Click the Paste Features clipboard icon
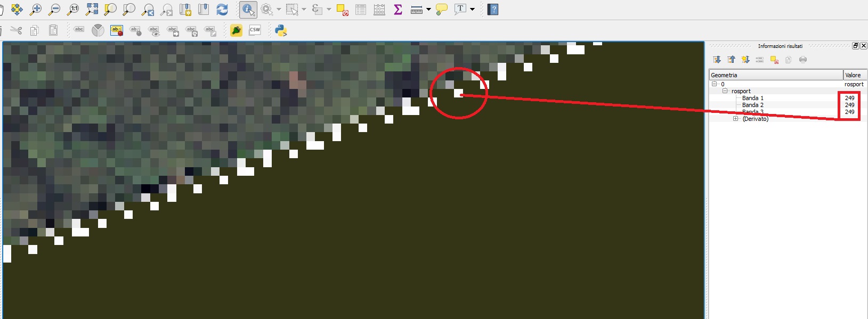Screen dimensions: 868x319 (x=53, y=30)
